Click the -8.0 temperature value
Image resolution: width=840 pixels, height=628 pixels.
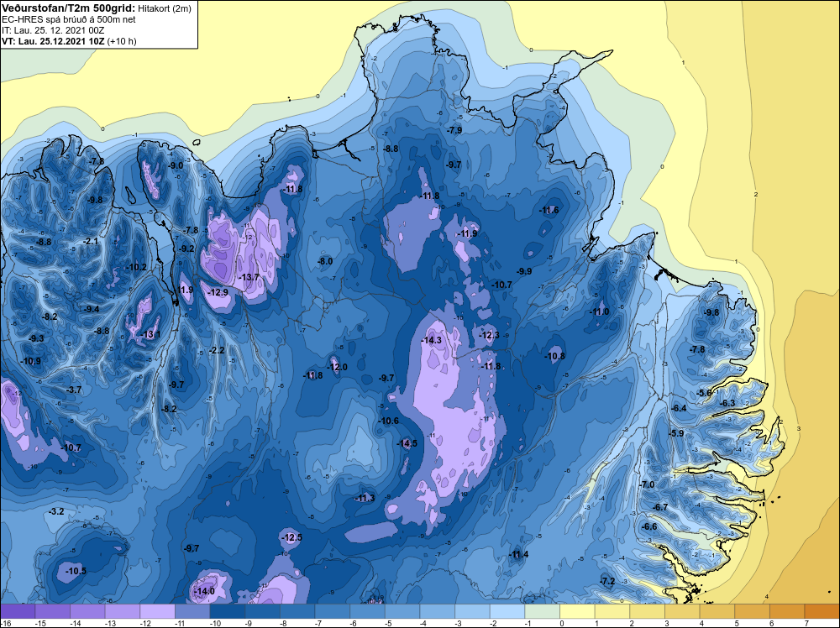click(x=325, y=261)
